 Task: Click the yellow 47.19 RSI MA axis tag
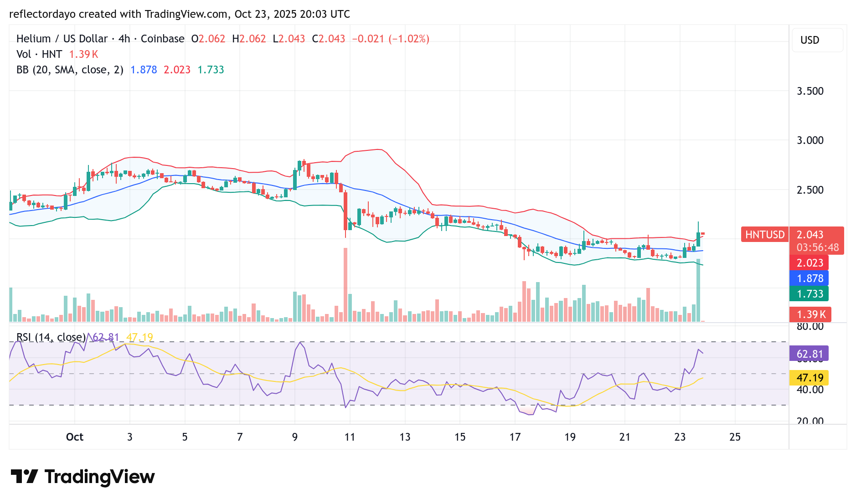pos(810,378)
